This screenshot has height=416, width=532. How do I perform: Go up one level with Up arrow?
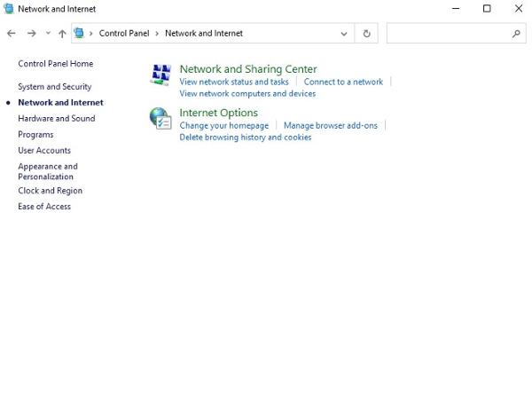(62, 33)
